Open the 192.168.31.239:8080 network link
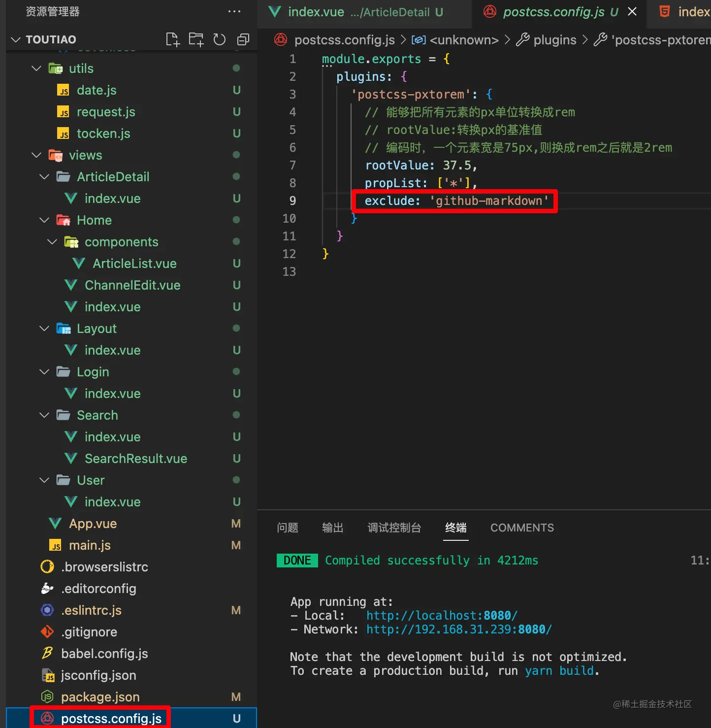The height and width of the screenshot is (728, 711). (459, 629)
